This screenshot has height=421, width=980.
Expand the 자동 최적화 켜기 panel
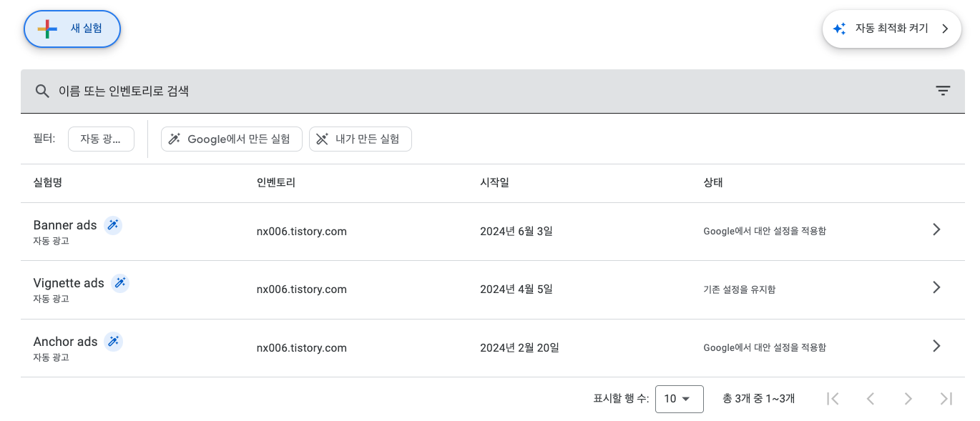tap(945, 29)
